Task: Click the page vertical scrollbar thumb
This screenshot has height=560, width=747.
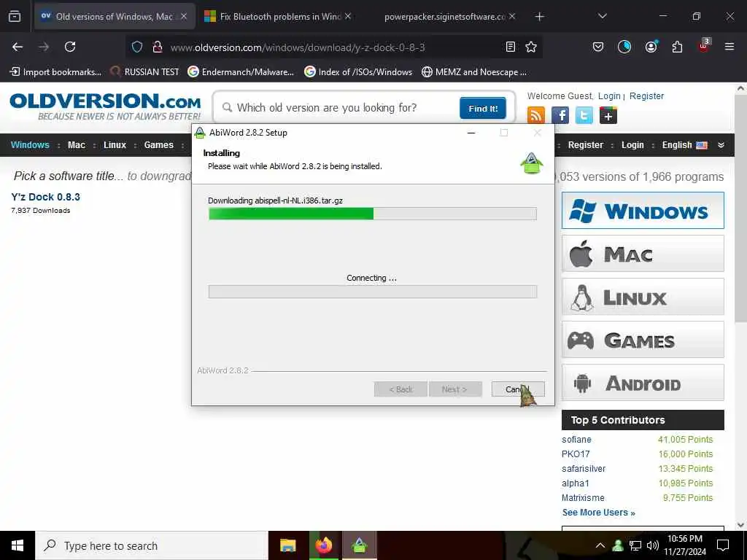Action: (x=740, y=209)
